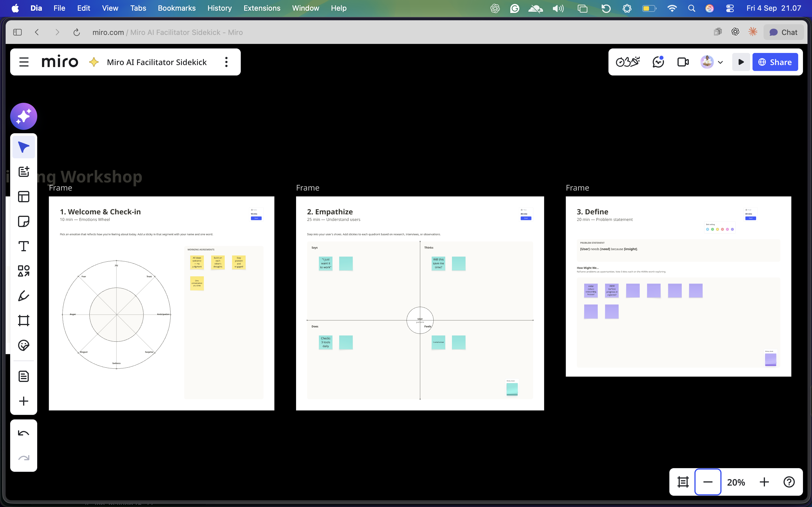This screenshot has width=812, height=507.
Task: Open the board options three-dot menu
Action: point(226,62)
